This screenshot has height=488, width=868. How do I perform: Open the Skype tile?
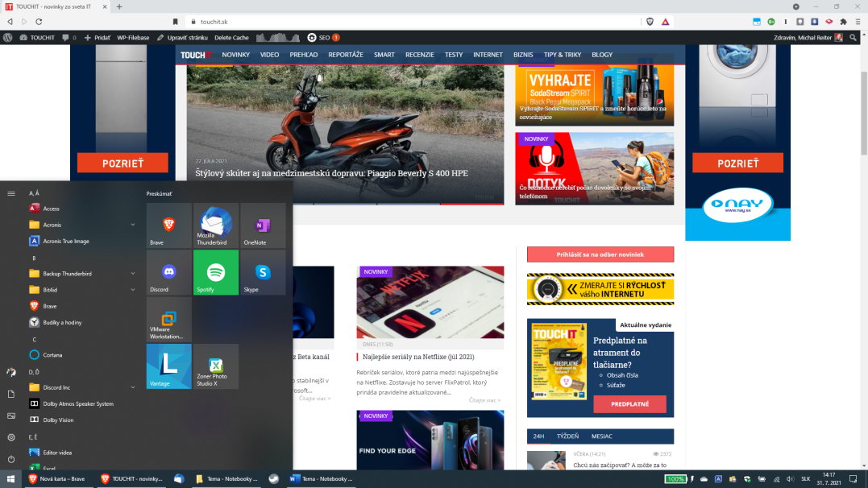263,272
